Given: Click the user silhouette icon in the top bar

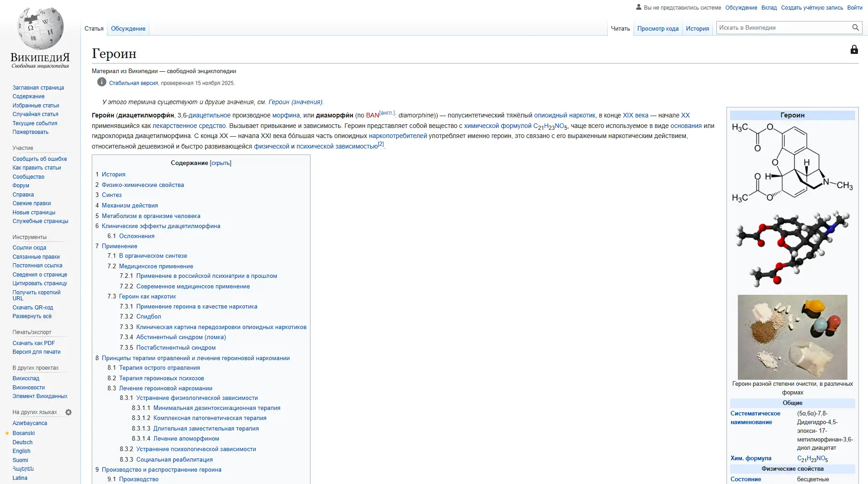Looking at the screenshot, I should click(x=639, y=7).
